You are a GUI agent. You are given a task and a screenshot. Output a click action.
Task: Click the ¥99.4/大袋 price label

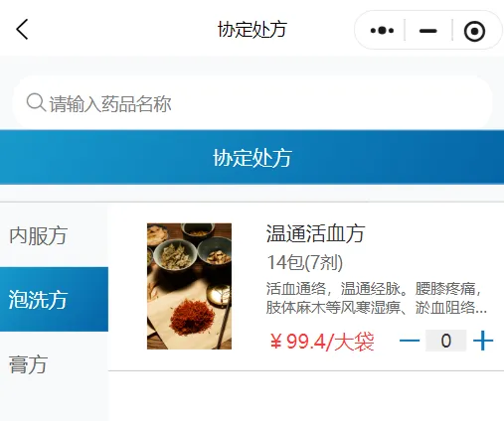click(322, 342)
